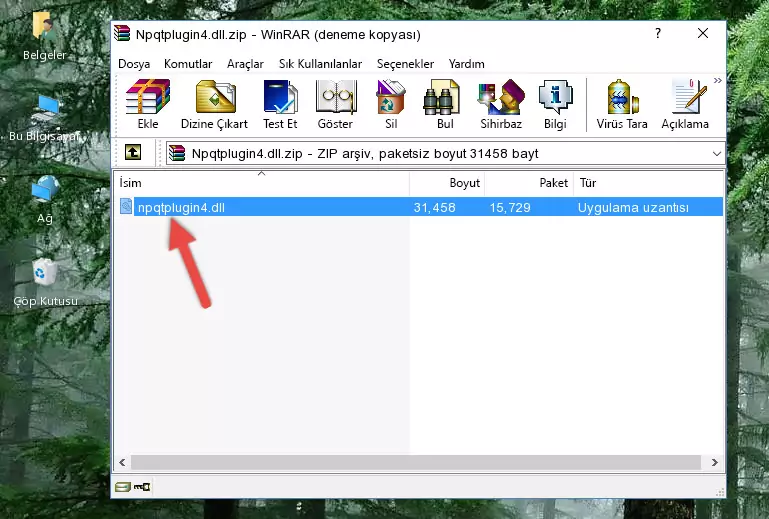Expand the hidden toolbar items chevron

(x=718, y=80)
